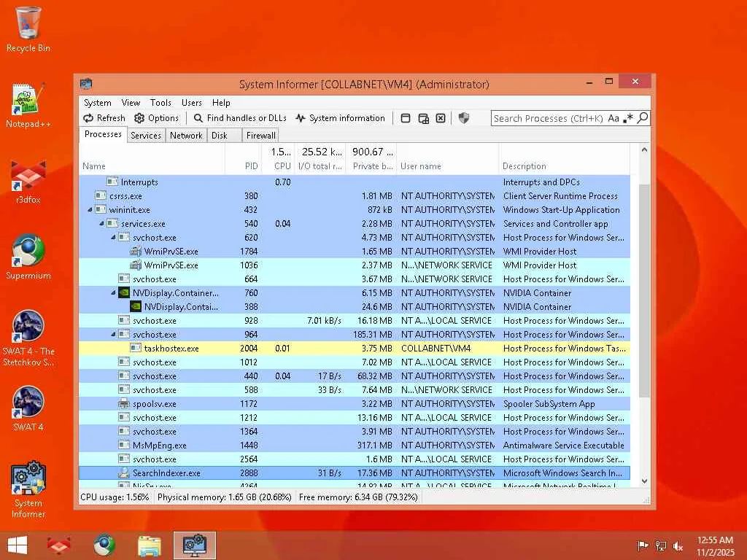Focus the Search Processes input field
The image size is (747, 560).
click(x=549, y=118)
